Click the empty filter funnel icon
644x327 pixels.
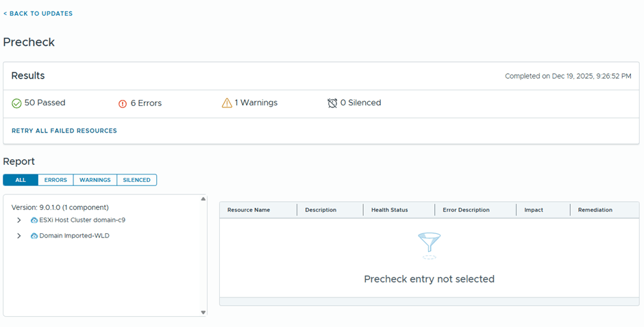pos(429,244)
